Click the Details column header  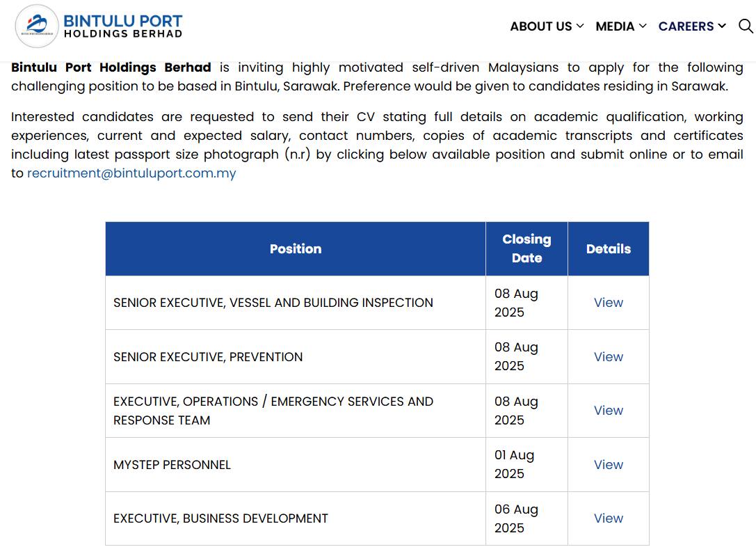(608, 249)
